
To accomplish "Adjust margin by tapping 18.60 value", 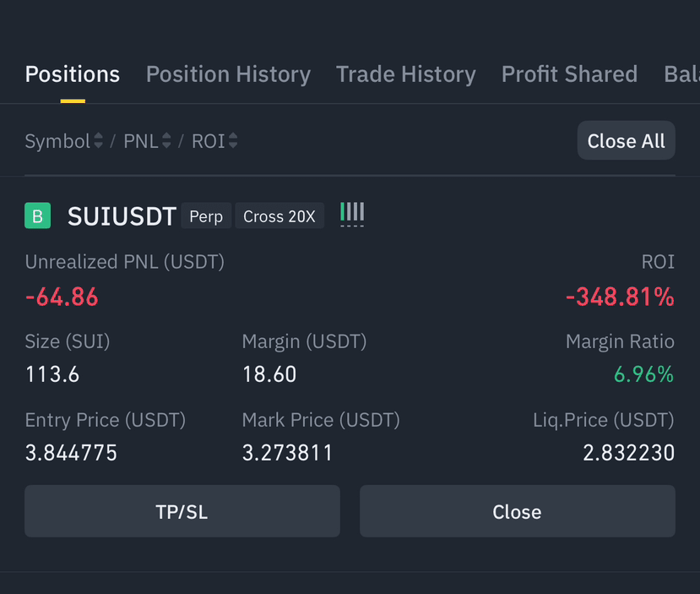I will pos(269,374).
